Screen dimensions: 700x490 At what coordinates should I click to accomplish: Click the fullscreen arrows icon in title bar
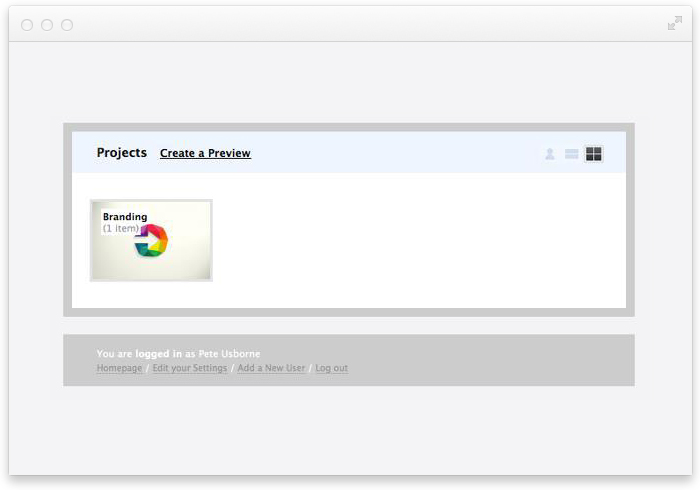pyautogui.click(x=675, y=24)
